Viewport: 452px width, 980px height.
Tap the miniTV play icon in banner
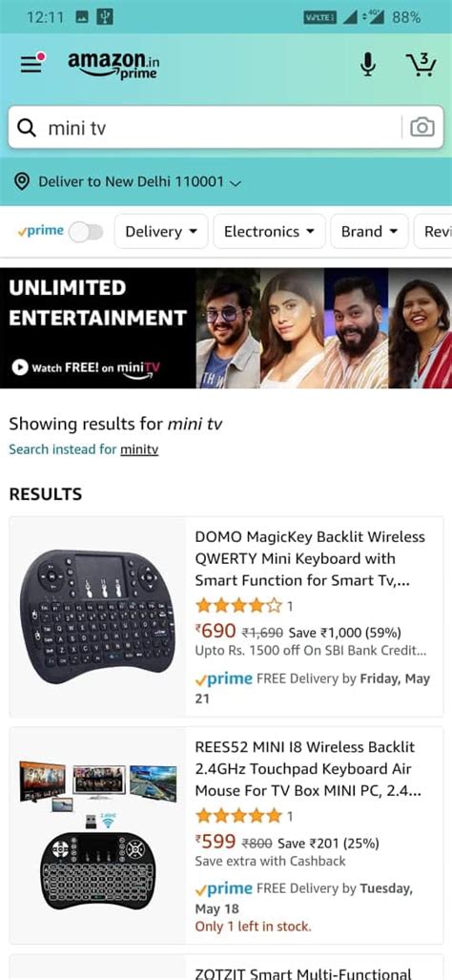(x=20, y=367)
